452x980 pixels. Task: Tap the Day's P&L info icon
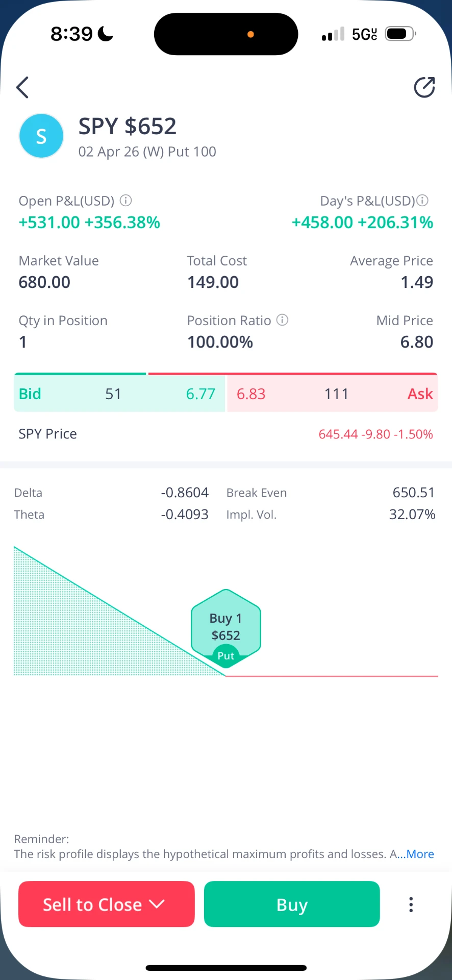(x=422, y=201)
